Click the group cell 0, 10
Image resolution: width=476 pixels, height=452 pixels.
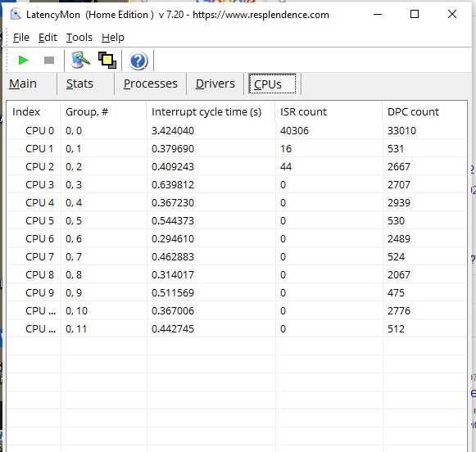[76, 310]
